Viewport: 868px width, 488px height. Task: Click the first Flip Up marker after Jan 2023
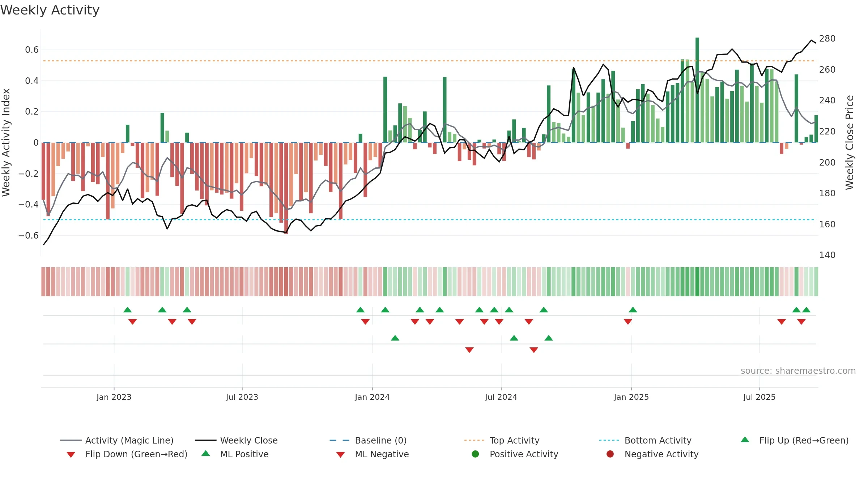click(x=128, y=310)
